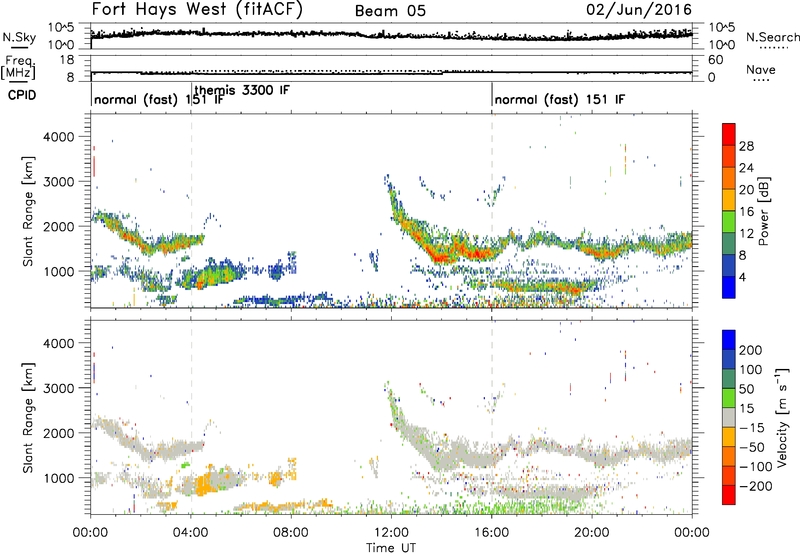Viewport: 800px width, 554px height.
Task: Click the red bottom segment of the Velocity colorbar
Action: tap(729, 495)
